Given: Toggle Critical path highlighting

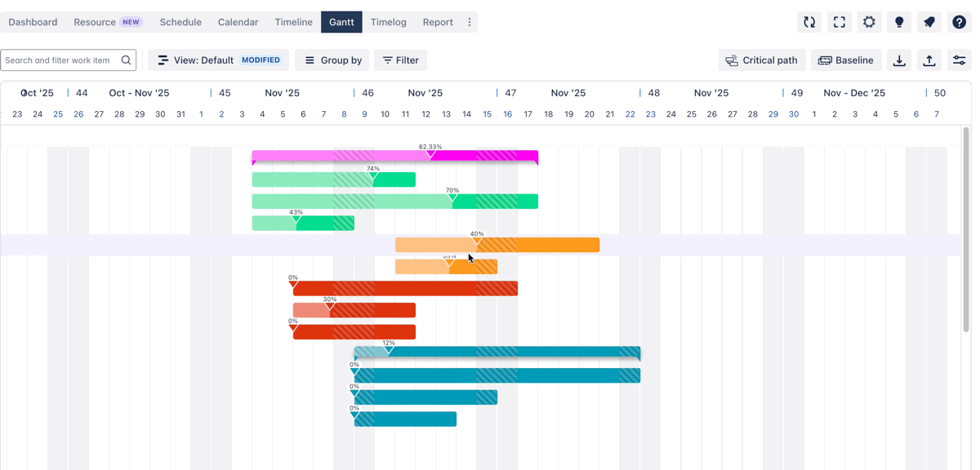Looking at the screenshot, I should coord(762,60).
